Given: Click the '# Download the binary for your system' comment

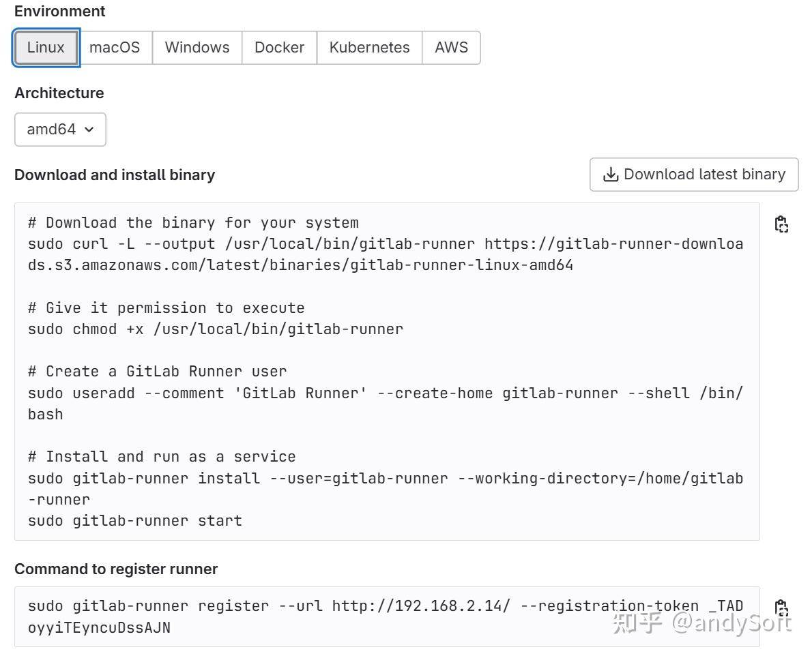Looking at the screenshot, I should (x=193, y=222).
